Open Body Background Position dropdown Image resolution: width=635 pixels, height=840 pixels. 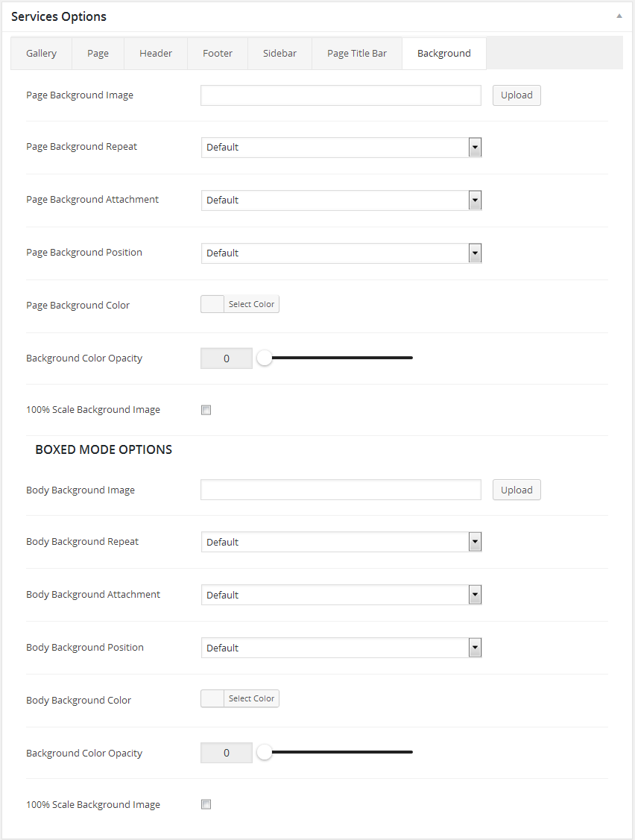point(341,648)
